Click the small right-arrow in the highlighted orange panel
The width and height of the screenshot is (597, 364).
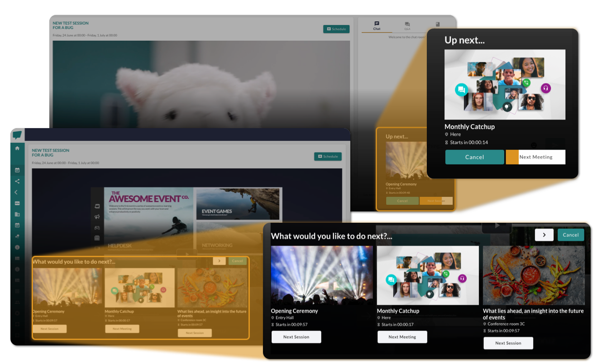click(219, 261)
